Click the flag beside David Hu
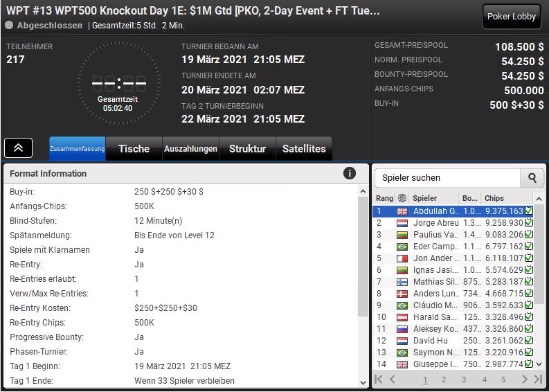Viewport: 549px width, 392px height. click(402, 341)
